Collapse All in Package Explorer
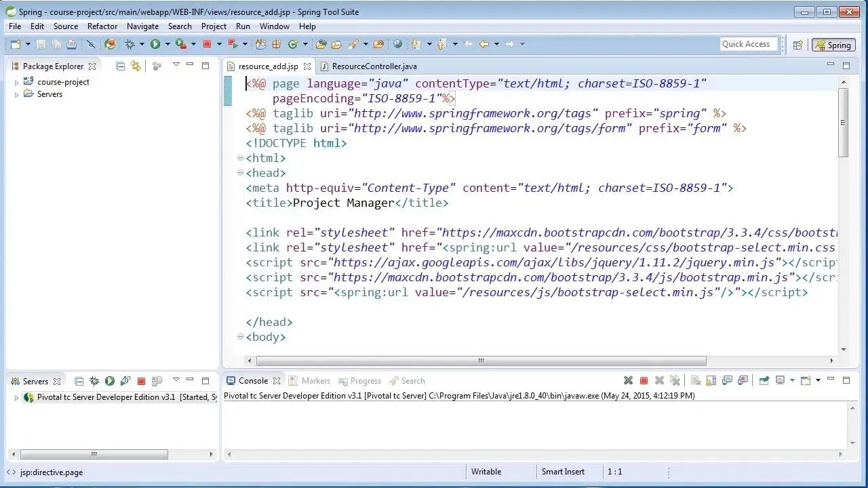 [120, 66]
